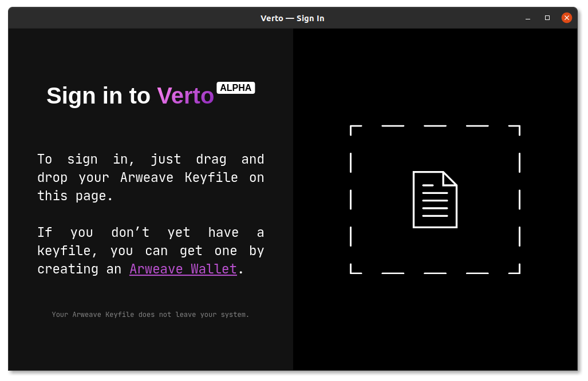Viewport: 588px width, 381px height.
Task: Click the "If you don't yet have a keyfile" paragraph
Action: click(151, 251)
